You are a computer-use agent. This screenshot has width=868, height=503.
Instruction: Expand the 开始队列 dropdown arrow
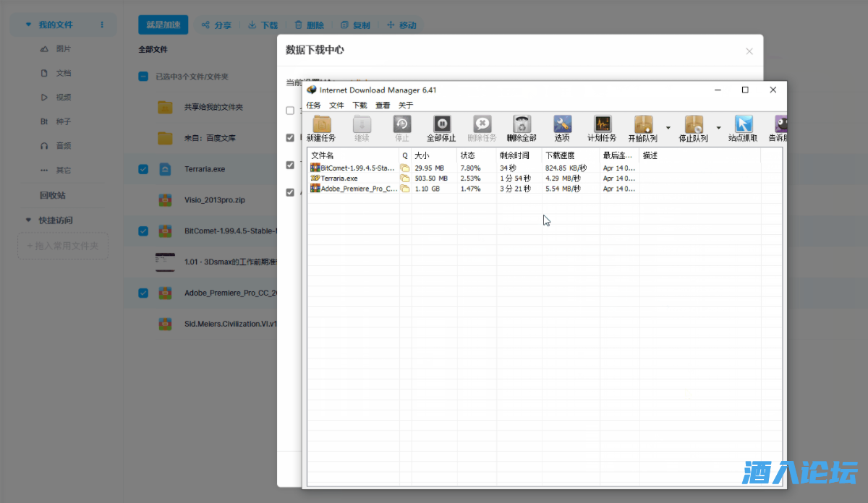point(668,128)
